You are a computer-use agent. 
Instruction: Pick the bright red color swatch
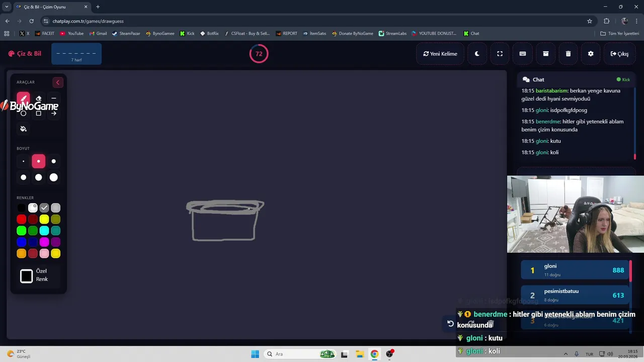(21, 219)
